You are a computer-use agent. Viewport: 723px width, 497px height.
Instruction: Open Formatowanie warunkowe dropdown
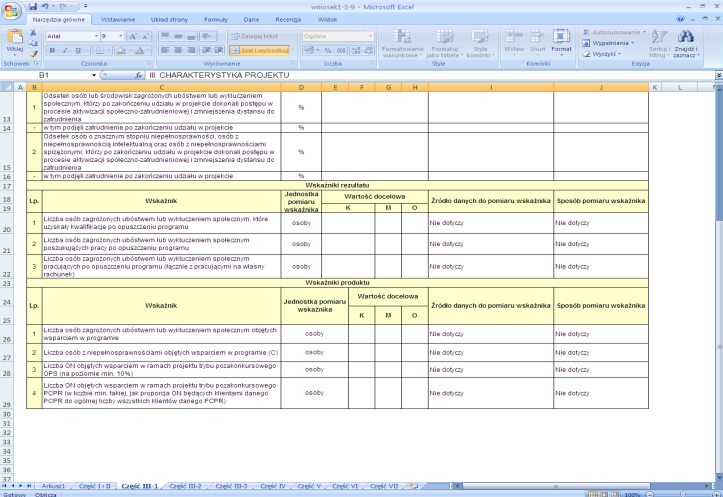(x=403, y=43)
